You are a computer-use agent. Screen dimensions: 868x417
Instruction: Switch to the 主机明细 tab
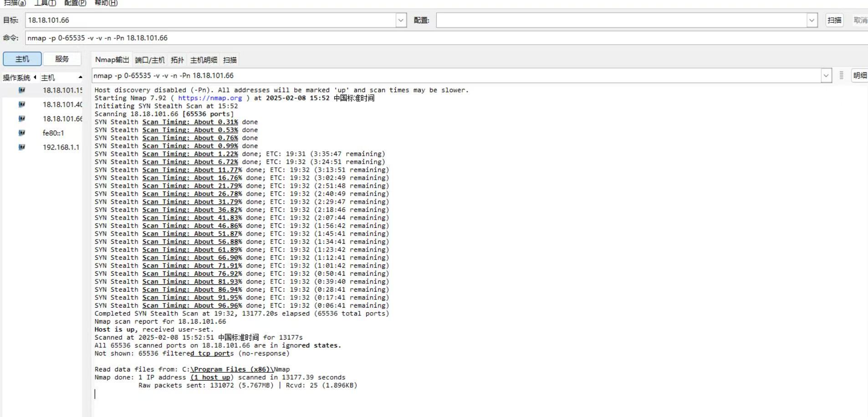pos(204,60)
